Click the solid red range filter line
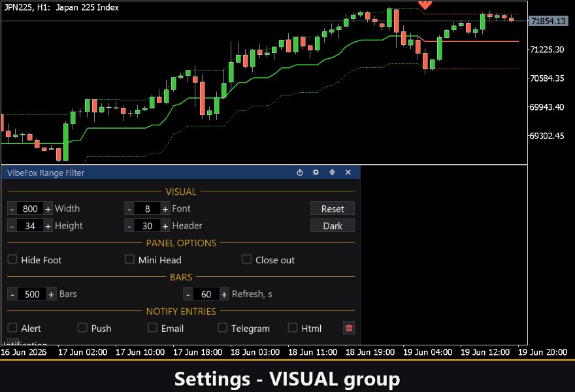Image resolution: width=575 pixels, height=392 pixels. coord(471,41)
